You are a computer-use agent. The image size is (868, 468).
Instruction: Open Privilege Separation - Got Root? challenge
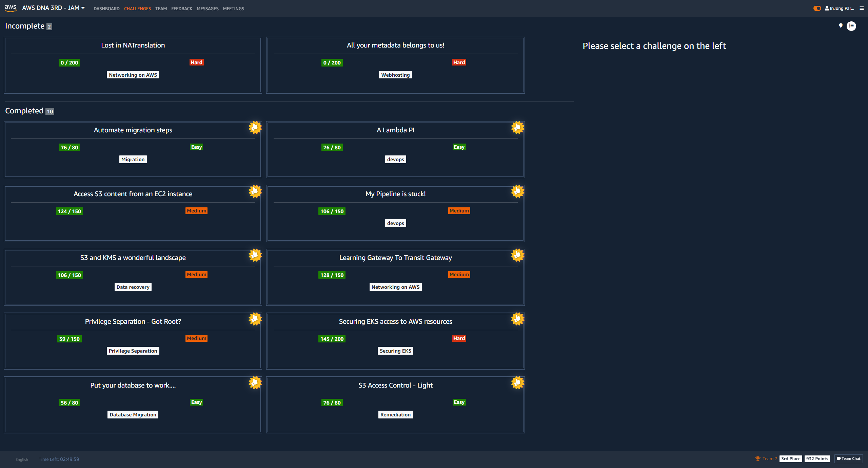coord(133,321)
